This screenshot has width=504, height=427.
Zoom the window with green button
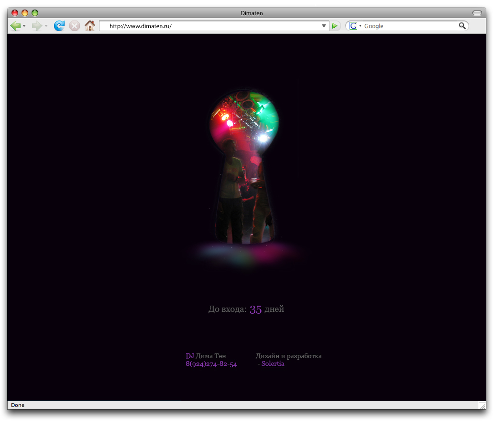(x=35, y=13)
